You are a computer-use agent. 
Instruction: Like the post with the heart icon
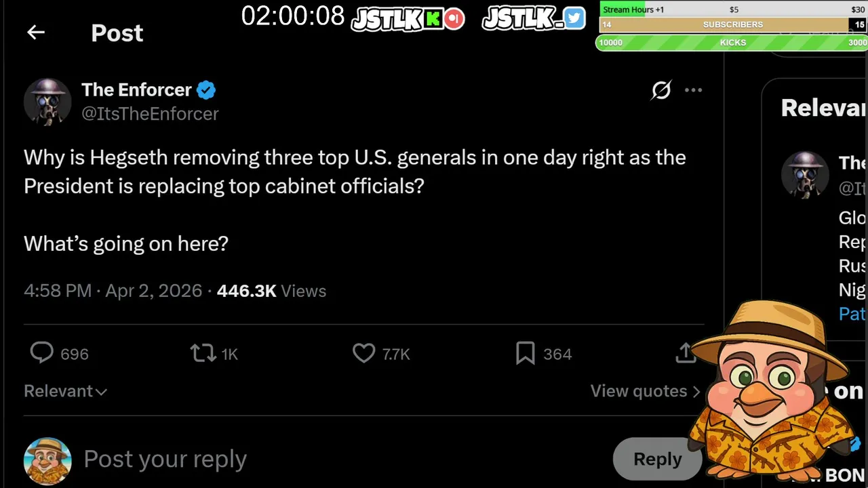364,353
